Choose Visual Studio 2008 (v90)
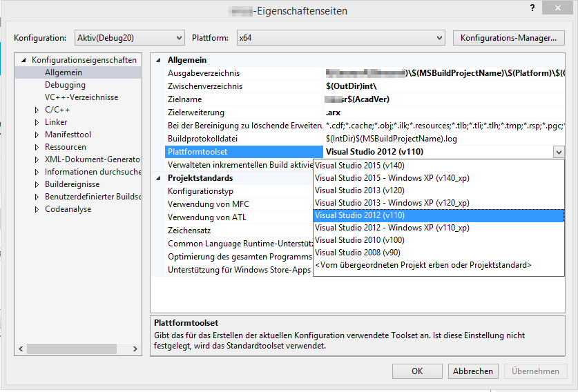This screenshot has height=392, width=578. coord(439,253)
